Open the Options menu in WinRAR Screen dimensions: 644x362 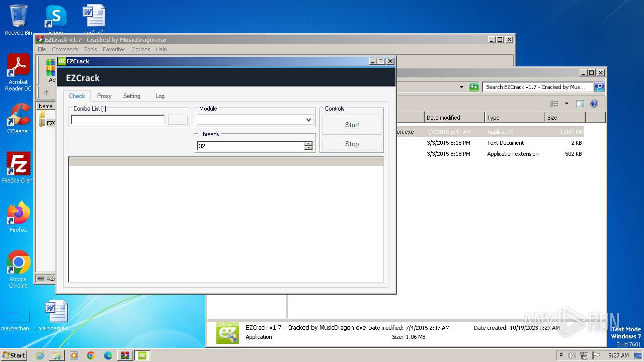point(141,49)
